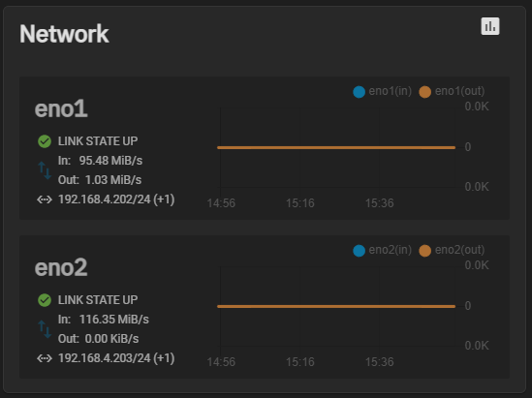Select the eno1 interface heading

click(61, 108)
